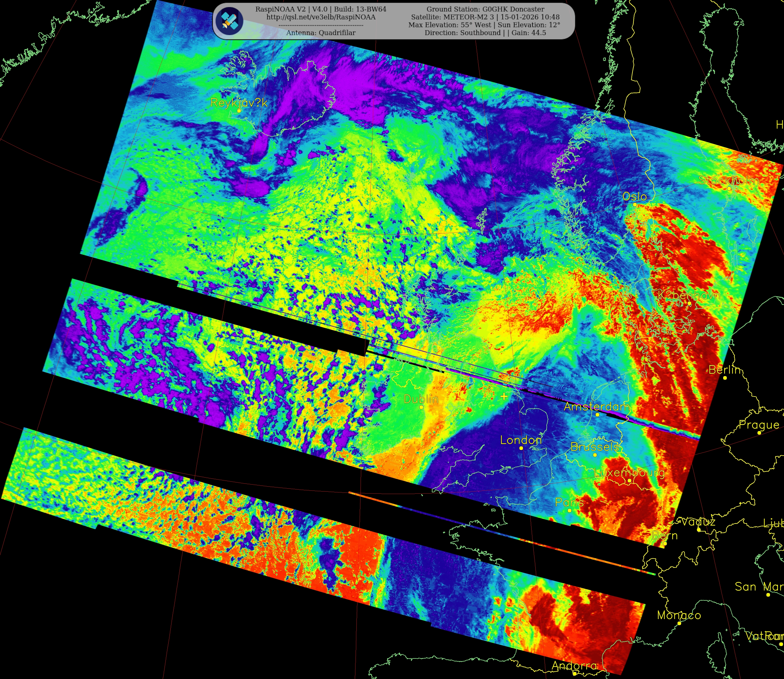Click the Brussels city label
The height and width of the screenshot is (679, 784).
[594, 447]
